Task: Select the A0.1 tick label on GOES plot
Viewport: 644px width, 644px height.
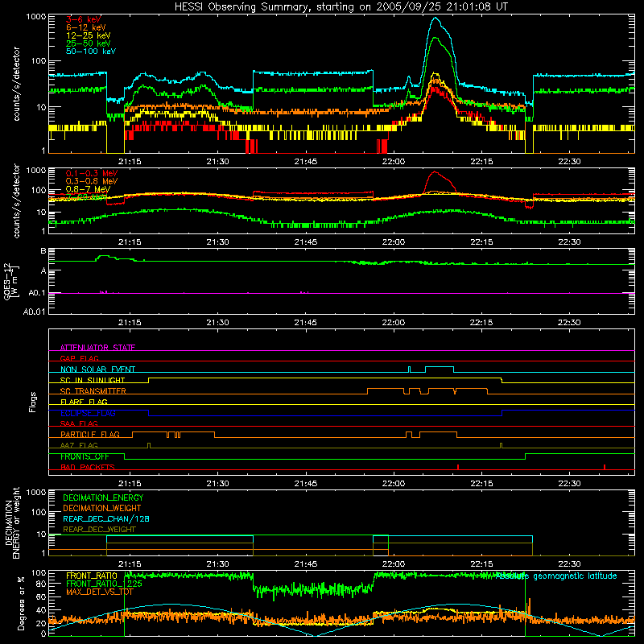Action: tap(37, 293)
